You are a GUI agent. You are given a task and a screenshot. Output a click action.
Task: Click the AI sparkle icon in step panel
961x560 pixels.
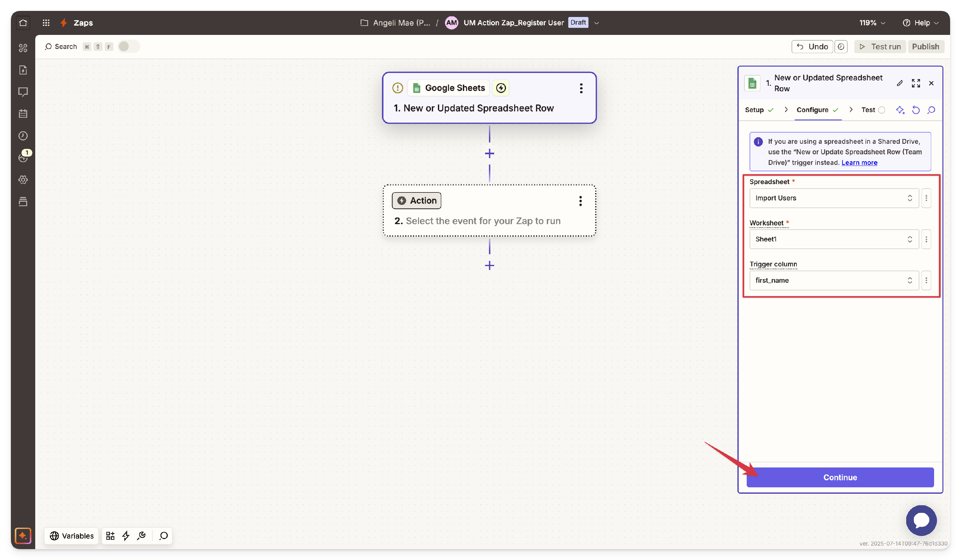coord(900,110)
